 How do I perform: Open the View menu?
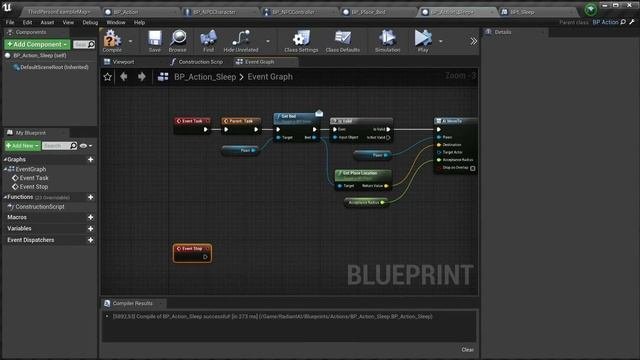68,22
